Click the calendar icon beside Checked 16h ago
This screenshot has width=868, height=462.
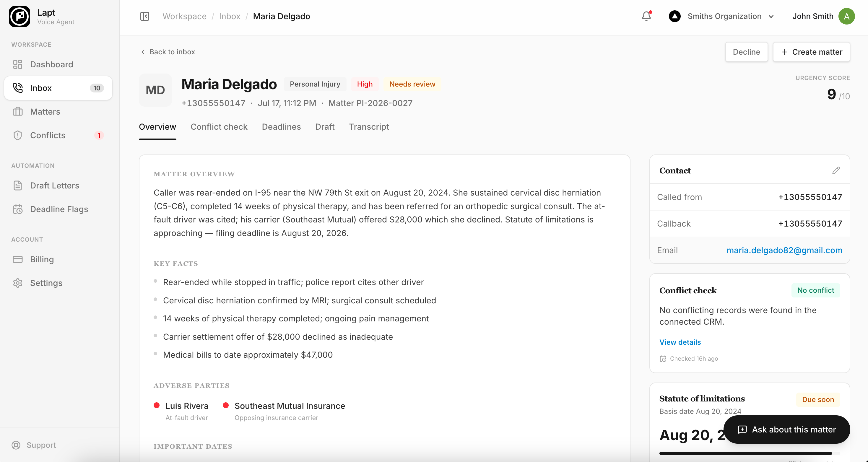tap(663, 359)
